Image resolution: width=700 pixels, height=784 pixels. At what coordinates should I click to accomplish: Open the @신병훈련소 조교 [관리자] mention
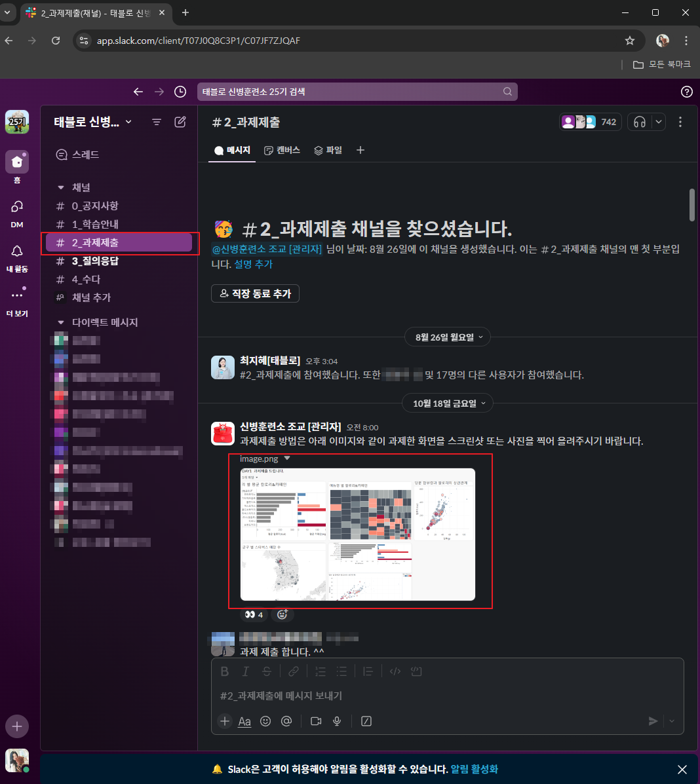coord(267,249)
